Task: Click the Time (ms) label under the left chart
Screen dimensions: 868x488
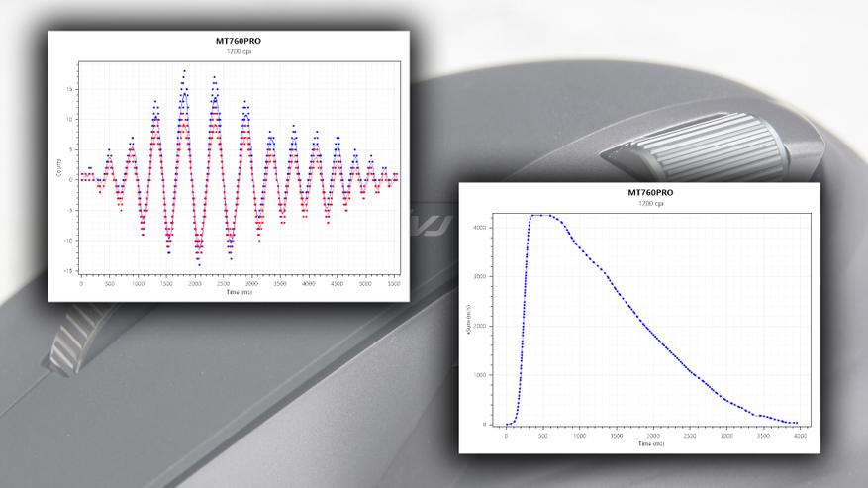Action: (239, 292)
